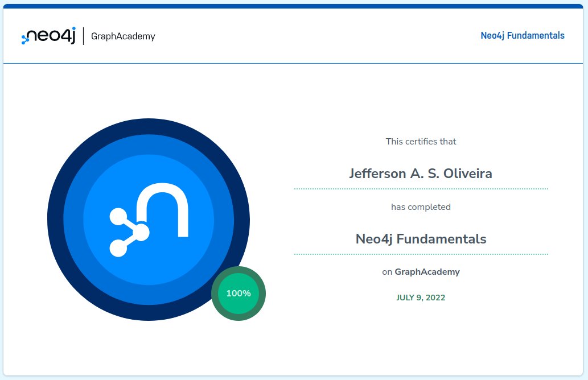Click the large Neo4j course badge

[x=149, y=220]
